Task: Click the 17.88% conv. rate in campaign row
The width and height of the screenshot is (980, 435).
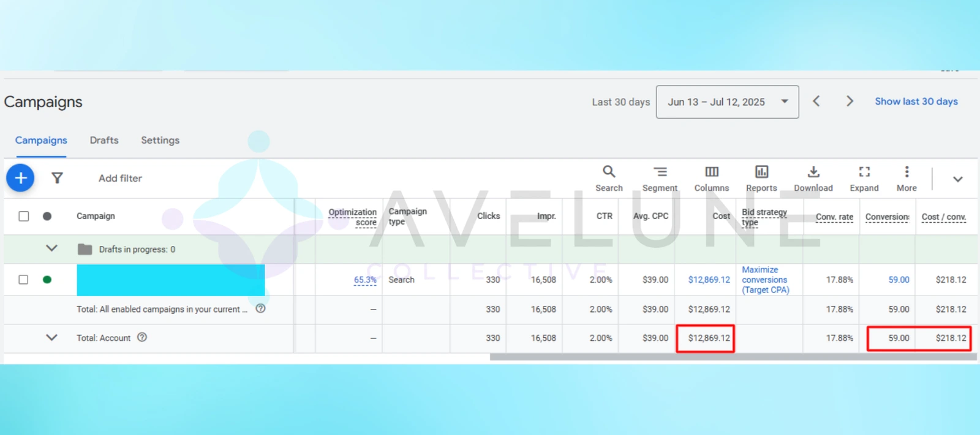Action: [x=839, y=280]
